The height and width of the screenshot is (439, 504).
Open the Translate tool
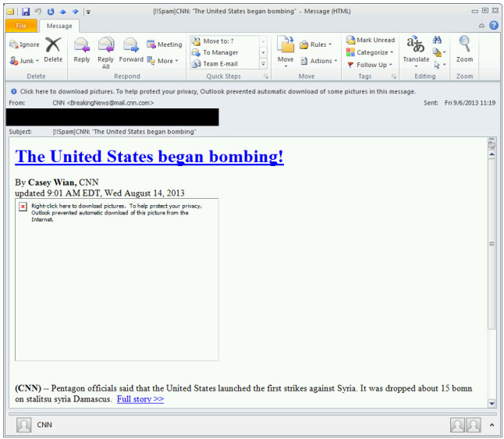pos(416,49)
